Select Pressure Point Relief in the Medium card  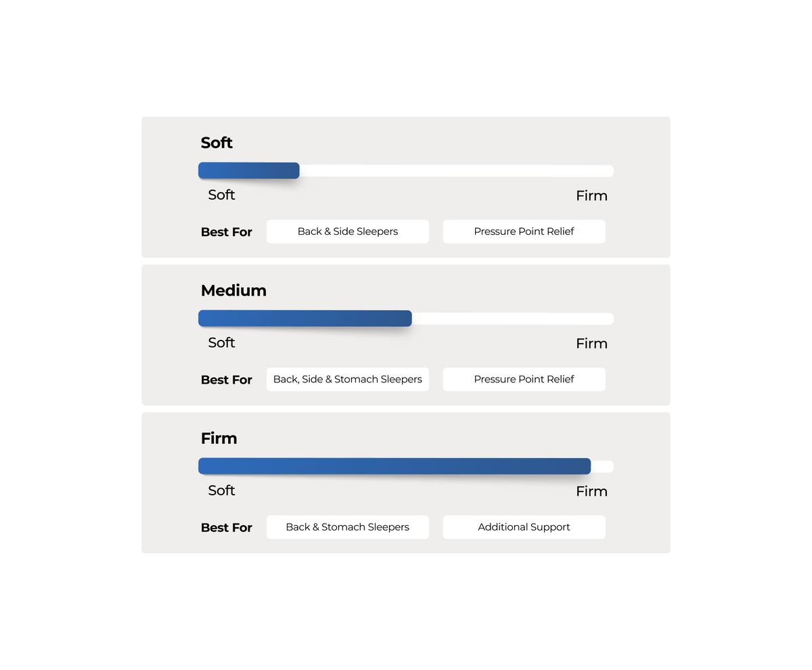click(524, 379)
